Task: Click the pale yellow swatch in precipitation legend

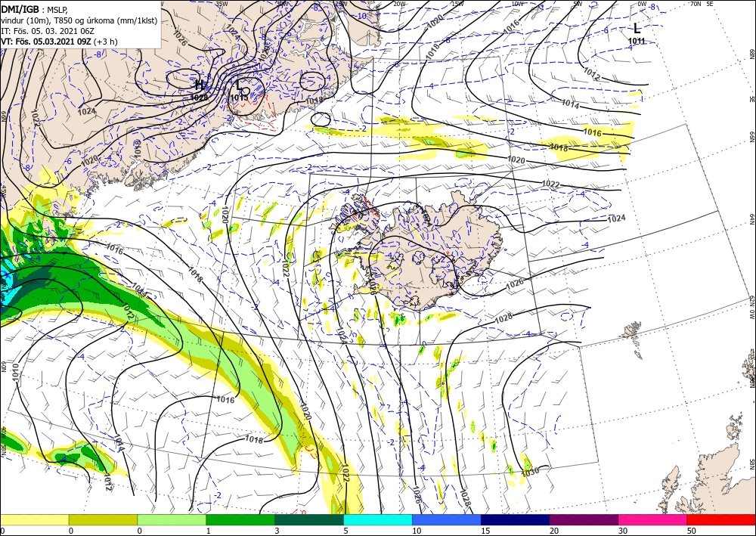Action: coord(34,519)
